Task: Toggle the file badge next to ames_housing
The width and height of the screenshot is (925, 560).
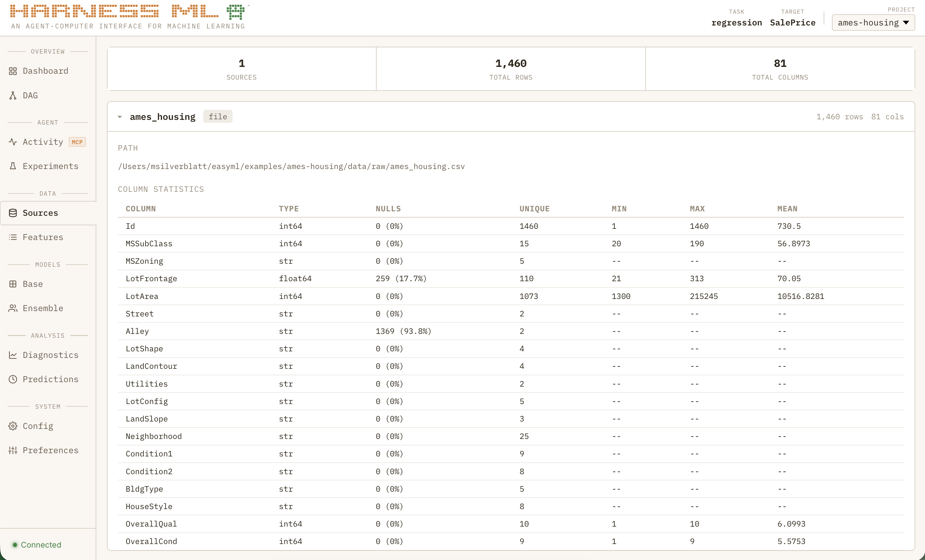Action: pos(218,116)
